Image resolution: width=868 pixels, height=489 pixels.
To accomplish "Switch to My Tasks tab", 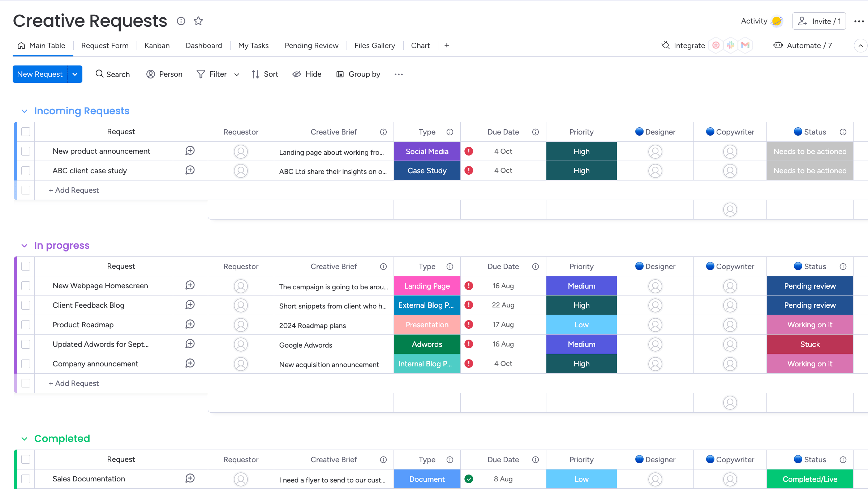I will click(x=253, y=46).
